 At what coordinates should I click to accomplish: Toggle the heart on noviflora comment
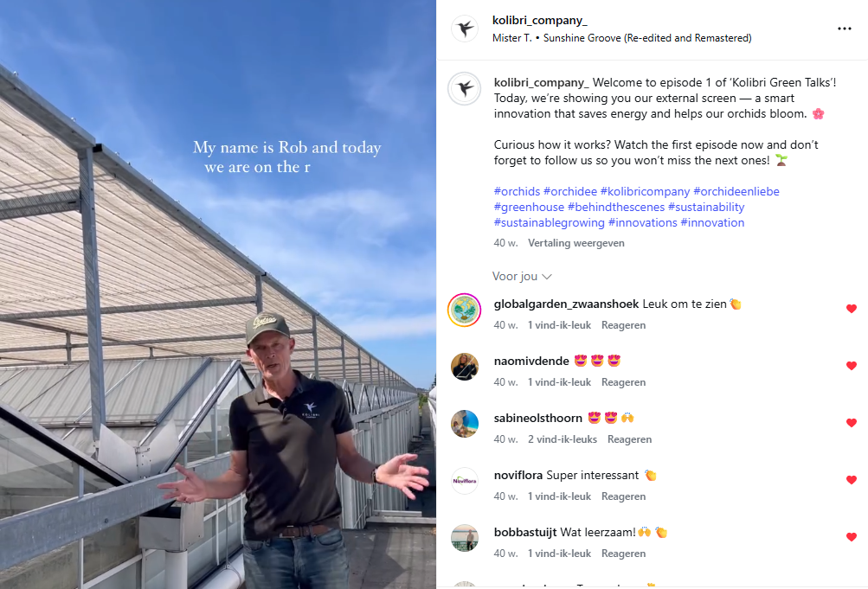coord(852,480)
